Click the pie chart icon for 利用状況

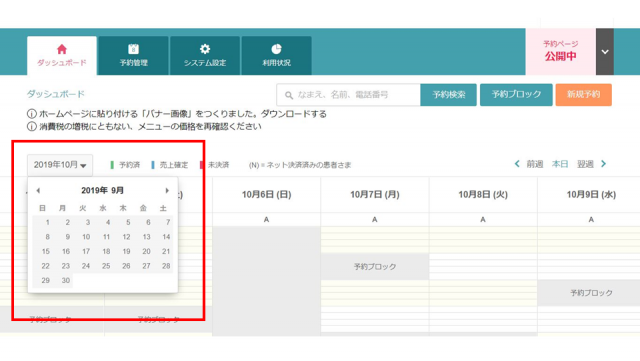[276, 49]
